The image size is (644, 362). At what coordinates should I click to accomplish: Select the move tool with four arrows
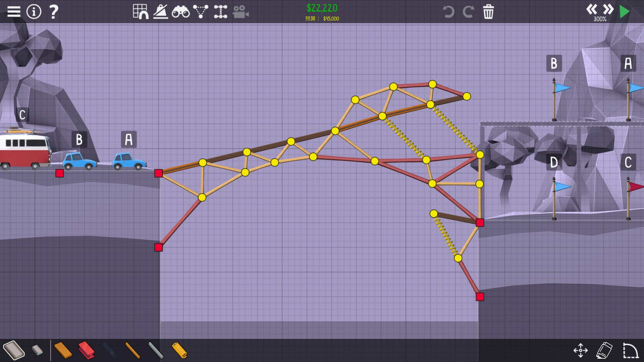[580, 350]
